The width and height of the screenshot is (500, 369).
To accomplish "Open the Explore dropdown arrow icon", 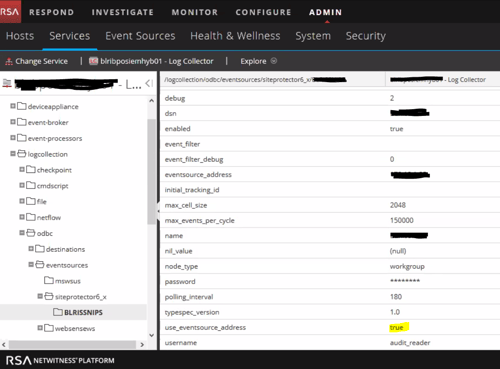I will 274,61.
